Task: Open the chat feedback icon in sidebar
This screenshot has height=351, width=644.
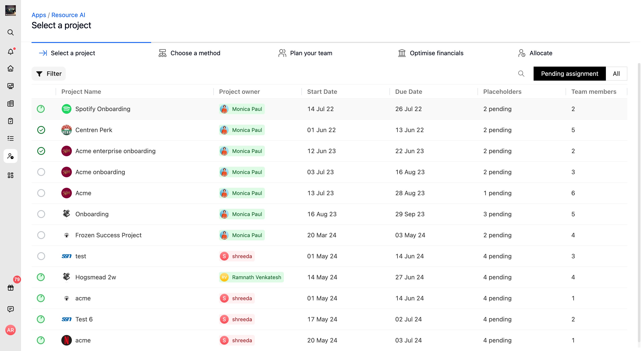Action: 11,309
